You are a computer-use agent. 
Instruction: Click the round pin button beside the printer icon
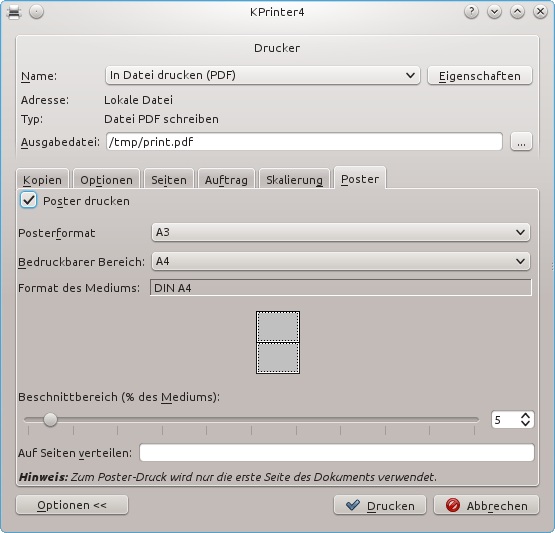[36, 12]
